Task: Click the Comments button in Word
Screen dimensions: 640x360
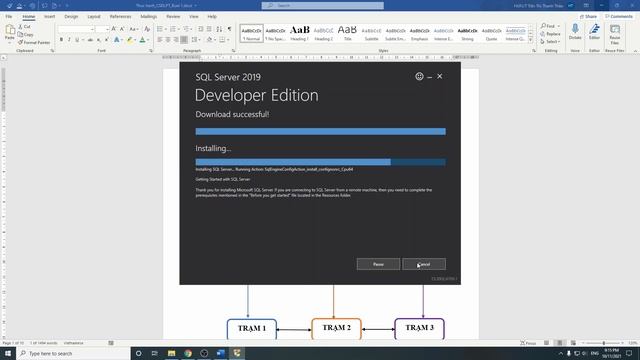Action: 619,16
